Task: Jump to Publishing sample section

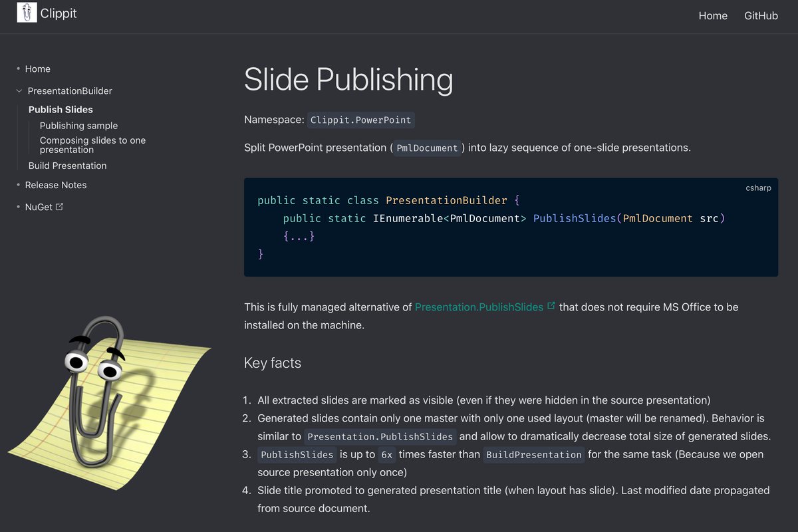Action: click(78, 126)
